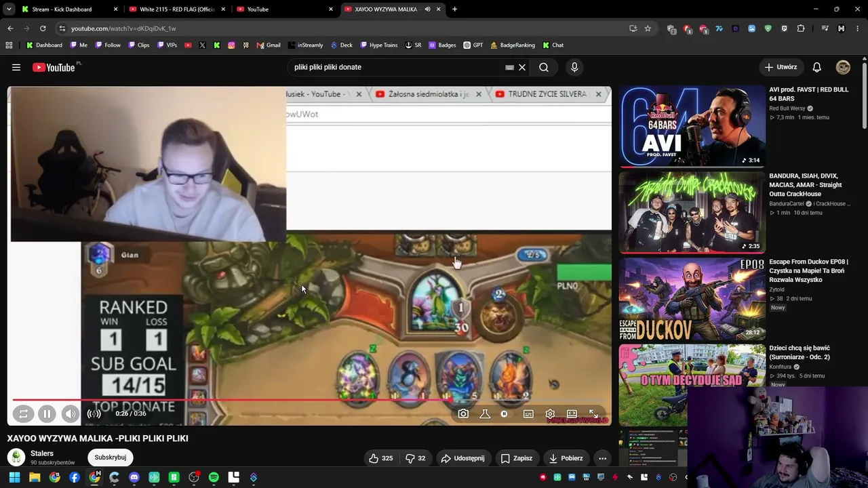Open Facebook from the taskbar
The image size is (868, 488).
click(75, 477)
